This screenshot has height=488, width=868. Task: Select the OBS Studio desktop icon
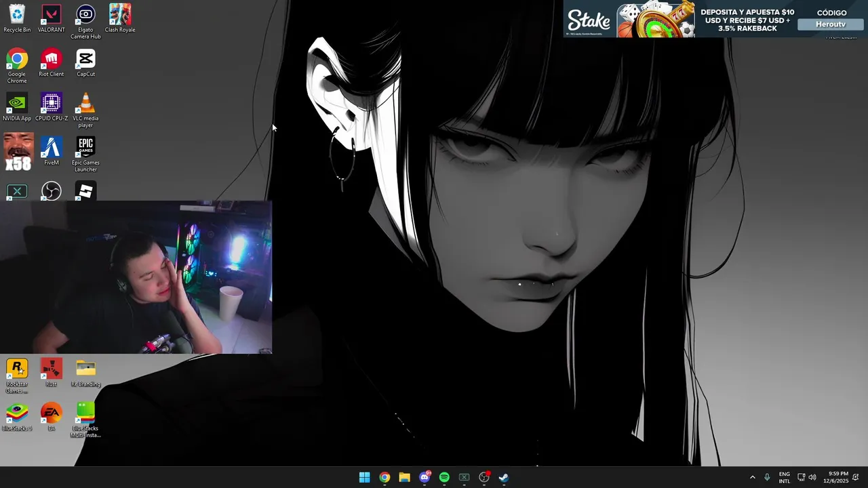tap(52, 191)
